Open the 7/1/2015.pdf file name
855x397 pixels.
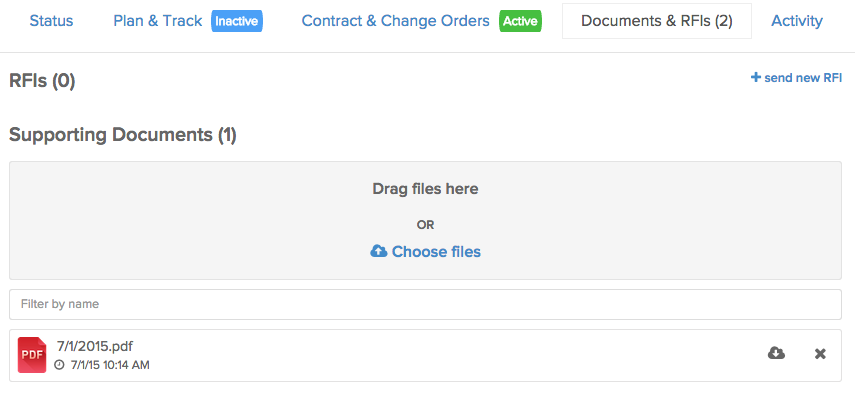(x=95, y=346)
